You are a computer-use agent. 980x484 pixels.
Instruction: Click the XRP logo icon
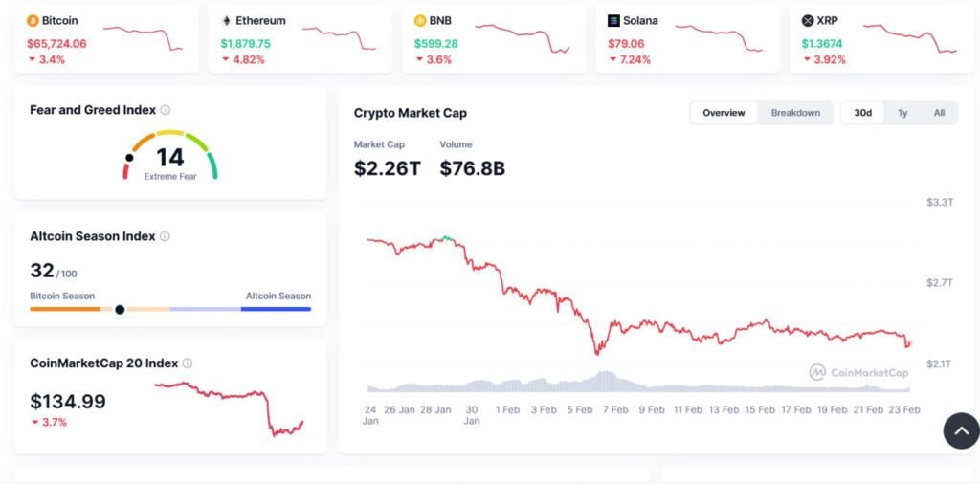click(x=807, y=20)
